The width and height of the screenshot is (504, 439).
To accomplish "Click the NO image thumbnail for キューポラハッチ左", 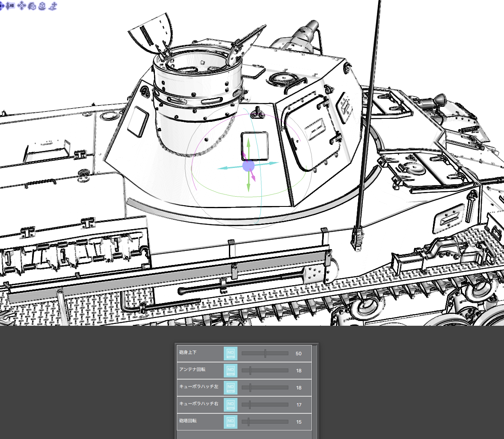I will (x=231, y=388).
